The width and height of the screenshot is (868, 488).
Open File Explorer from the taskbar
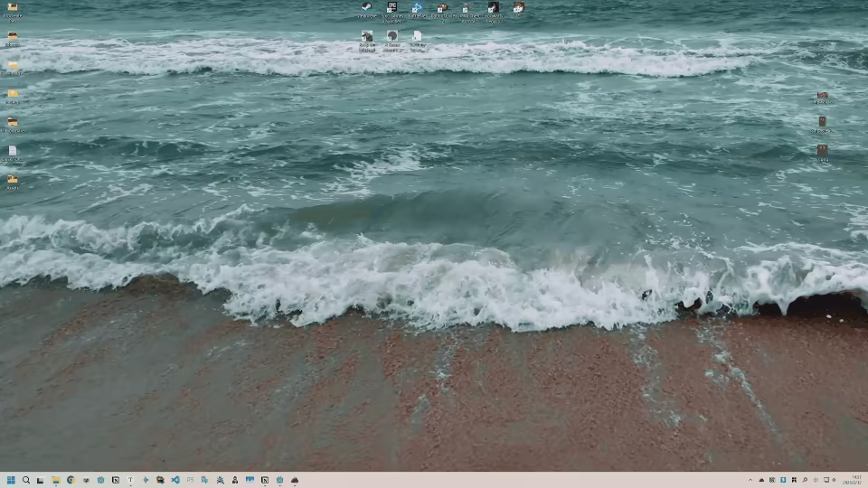pyautogui.click(x=56, y=480)
